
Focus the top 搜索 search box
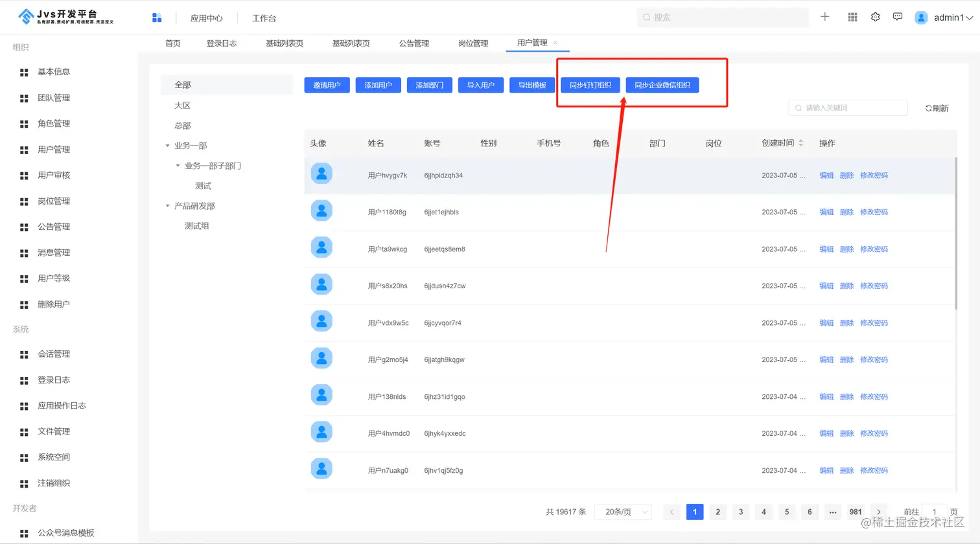(723, 17)
